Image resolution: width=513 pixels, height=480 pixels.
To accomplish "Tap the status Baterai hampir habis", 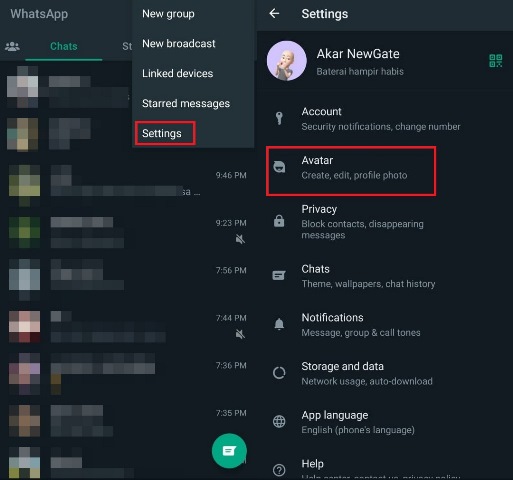I will [x=360, y=71].
